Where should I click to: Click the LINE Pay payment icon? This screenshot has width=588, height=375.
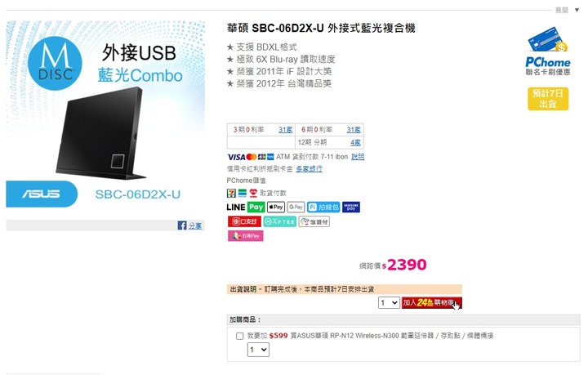(246, 207)
